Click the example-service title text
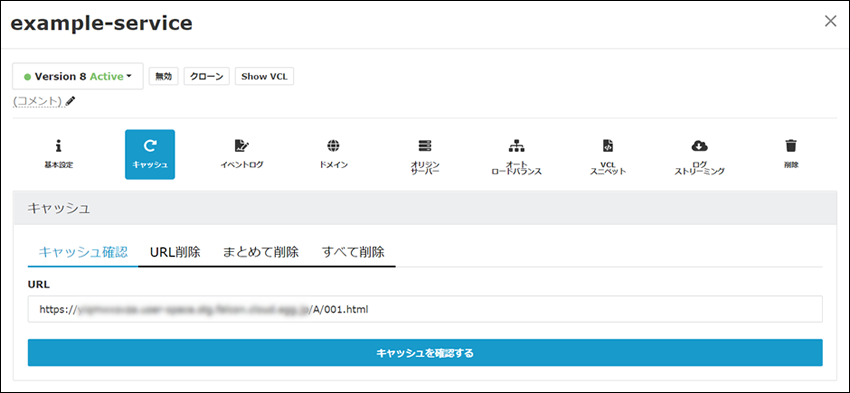 click(x=101, y=23)
